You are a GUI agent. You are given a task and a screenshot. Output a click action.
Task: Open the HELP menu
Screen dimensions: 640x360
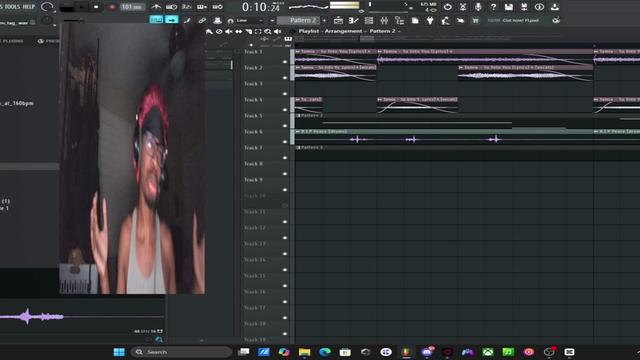click(29, 7)
